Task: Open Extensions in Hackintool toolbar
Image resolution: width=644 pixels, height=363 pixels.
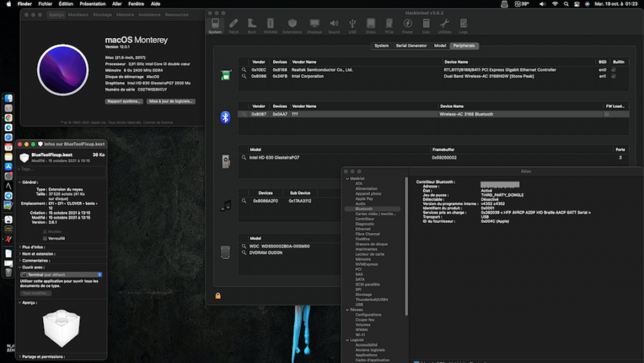Action: 292,26
